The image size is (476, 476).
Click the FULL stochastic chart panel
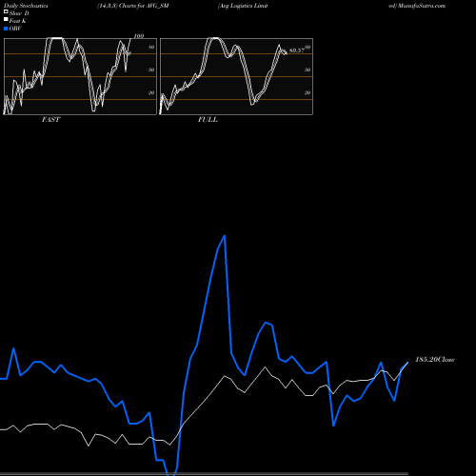[x=236, y=76]
